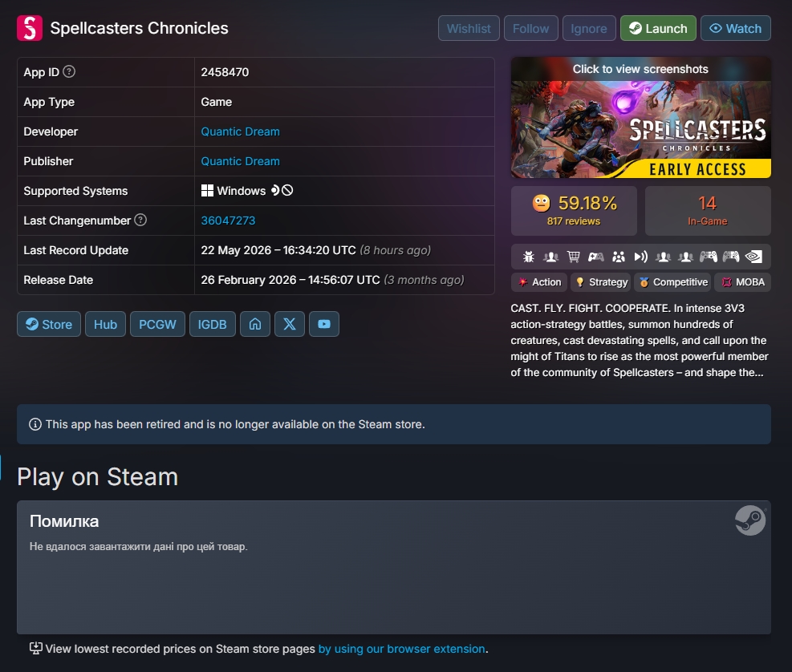This screenshot has height=672, width=792.
Task: Click the game banner to view screenshots
Action: pyautogui.click(x=641, y=118)
